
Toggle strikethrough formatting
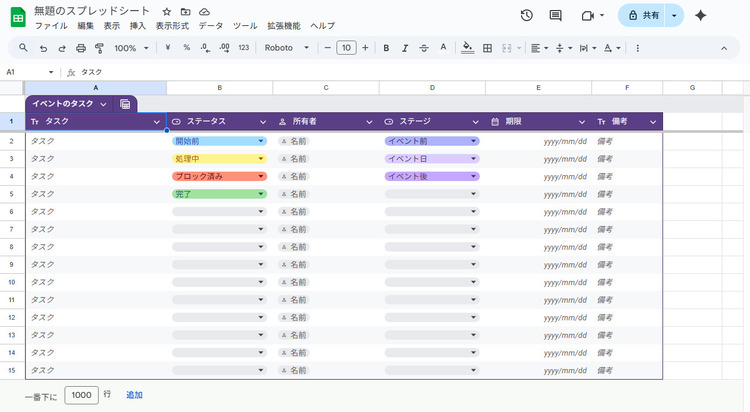click(424, 48)
